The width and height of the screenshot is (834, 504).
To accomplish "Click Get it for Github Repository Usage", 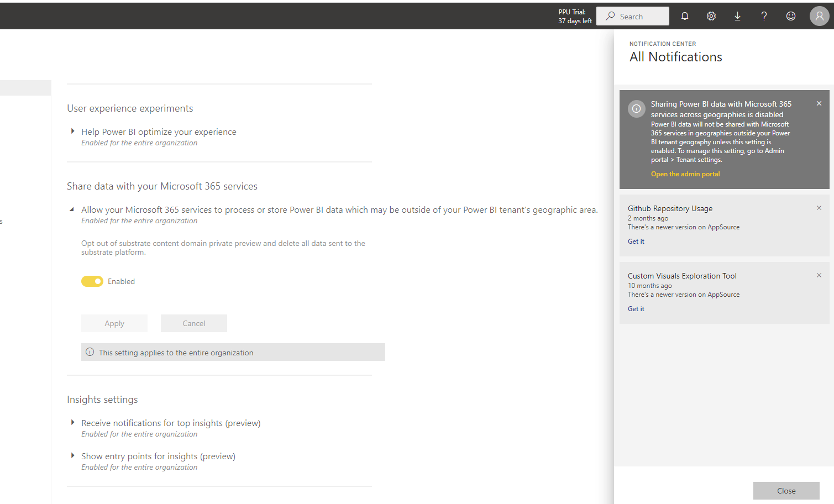I will (x=636, y=242).
